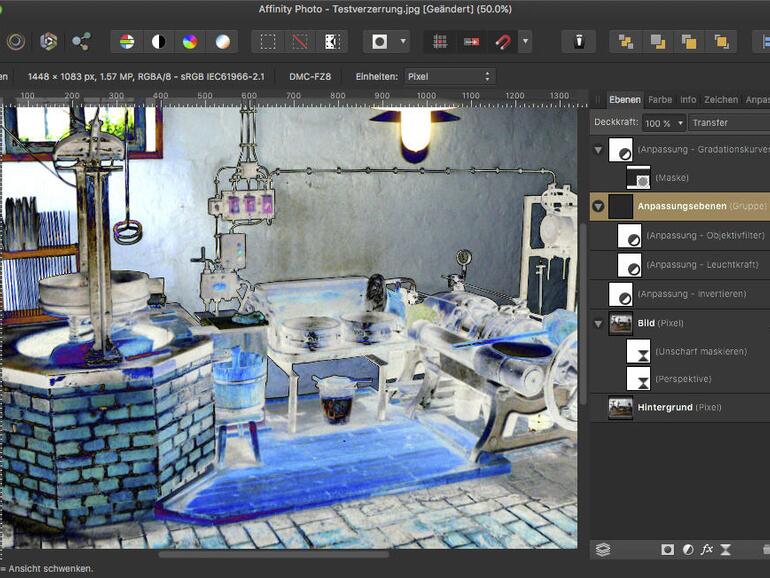Image resolution: width=770 pixels, height=578 pixels.
Task: Click the Auto Contrast half-circle icon
Action: tap(158, 42)
